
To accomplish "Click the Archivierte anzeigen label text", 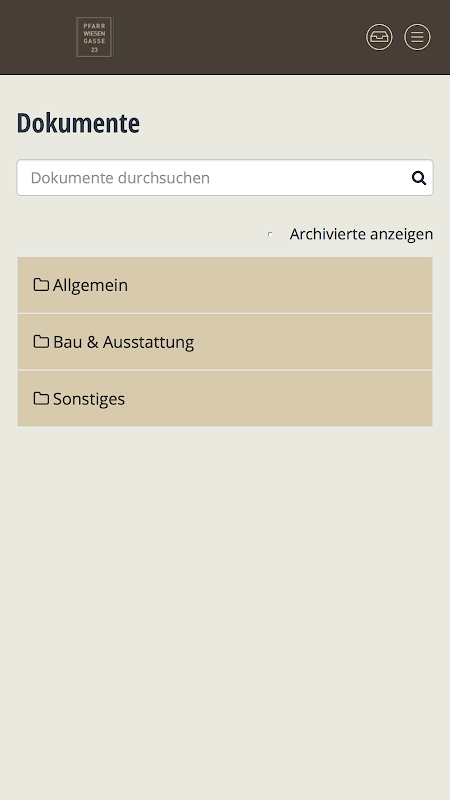I will pos(361,234).
